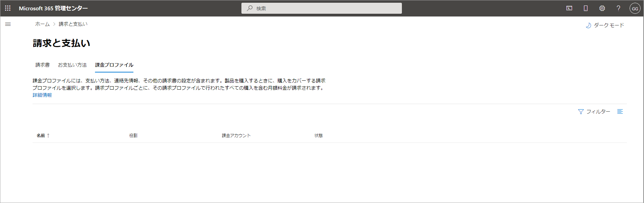
Task: Open the GG account avatar menu
Action: pyautogui.click(x=635, y=8)
